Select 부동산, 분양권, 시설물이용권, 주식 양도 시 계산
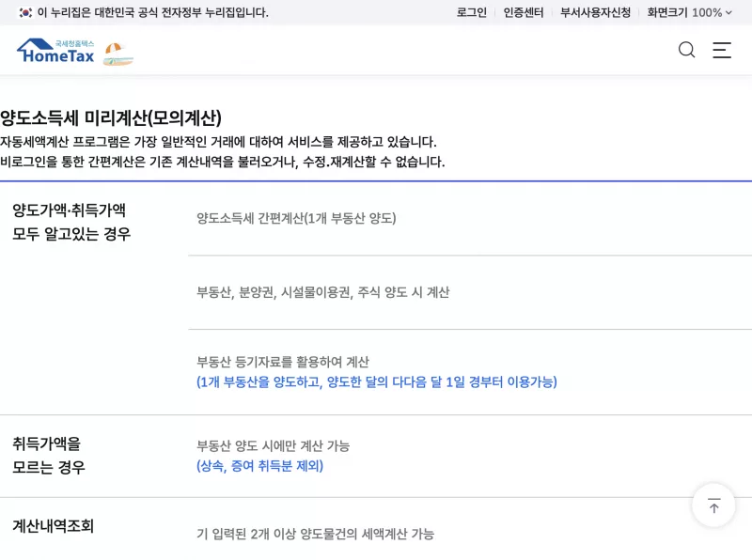Viewport: 752px width, 560px height. tap(322, 292)
